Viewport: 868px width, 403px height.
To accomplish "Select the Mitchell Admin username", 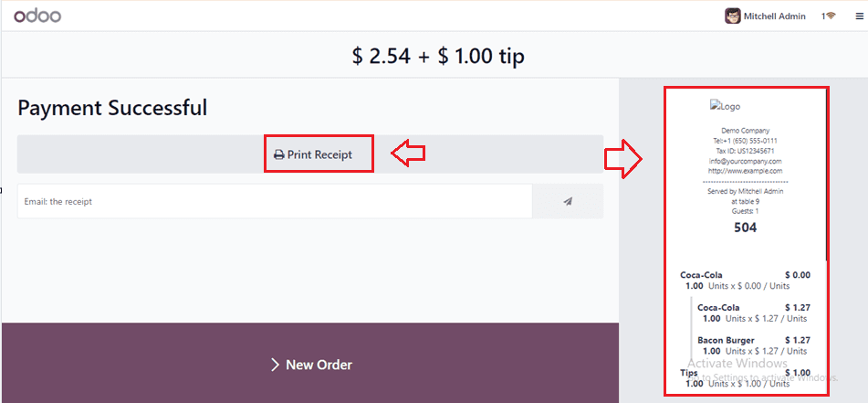I will (775, 16).
